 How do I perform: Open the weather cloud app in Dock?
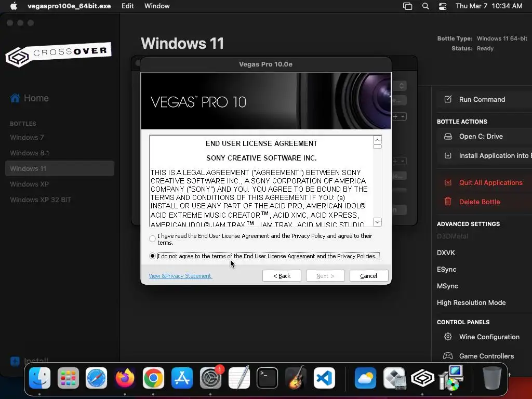pos(365,378)
